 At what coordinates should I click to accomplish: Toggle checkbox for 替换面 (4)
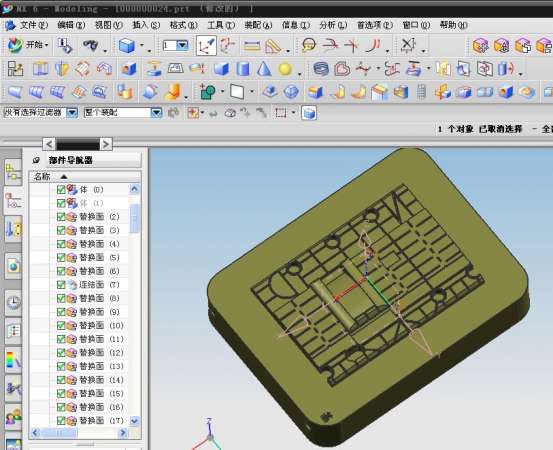click(x=61, y=244)
